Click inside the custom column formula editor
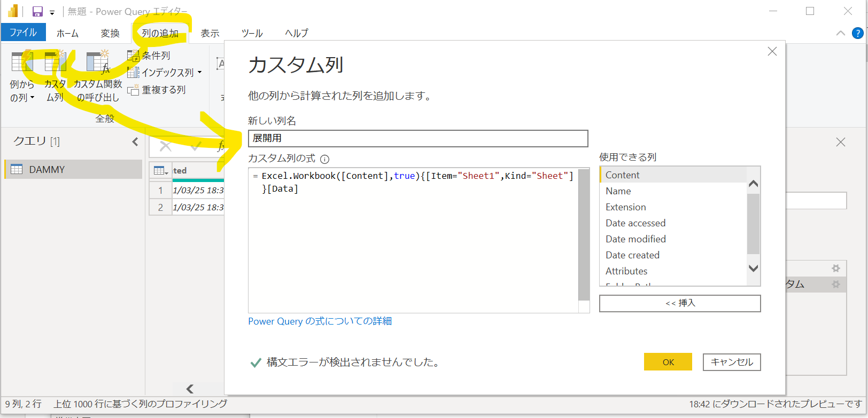Viewport: 868px width, 418px height. tap(413, 240)
